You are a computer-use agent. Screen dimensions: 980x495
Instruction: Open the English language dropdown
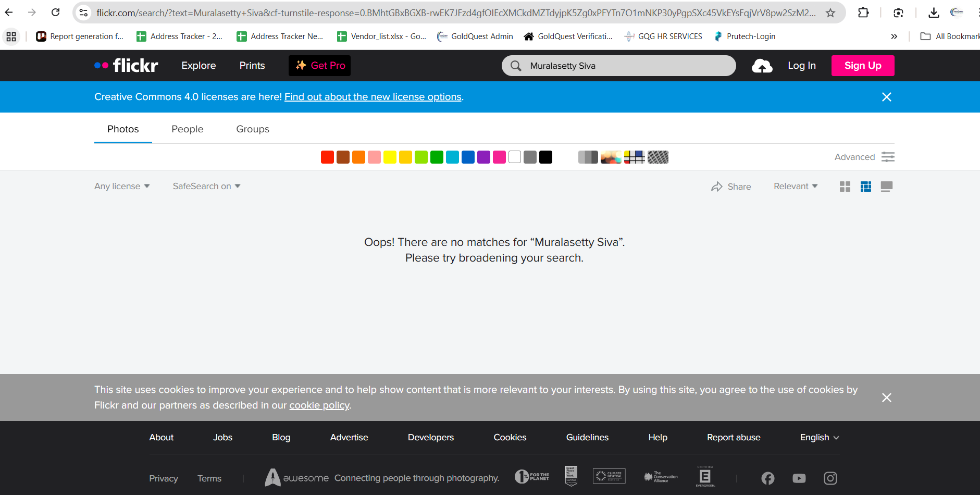tap(820, 438)
